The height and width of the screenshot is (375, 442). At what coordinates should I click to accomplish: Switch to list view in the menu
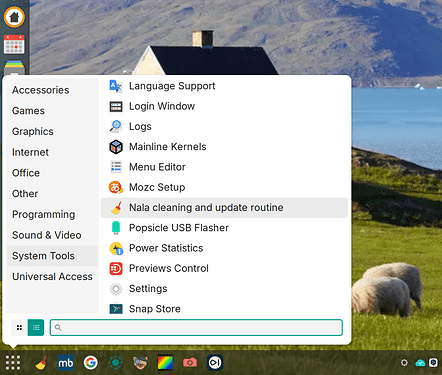pos(36,328)
